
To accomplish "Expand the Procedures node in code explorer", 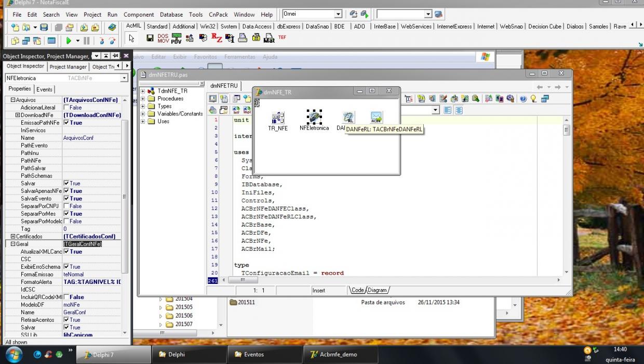I will (143, 99).
